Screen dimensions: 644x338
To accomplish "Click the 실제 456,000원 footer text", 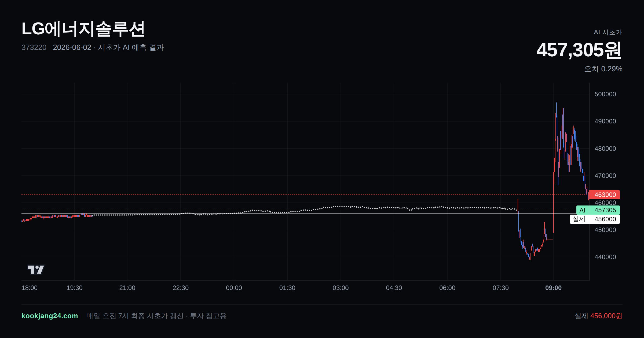I will (x=598, y=316).
